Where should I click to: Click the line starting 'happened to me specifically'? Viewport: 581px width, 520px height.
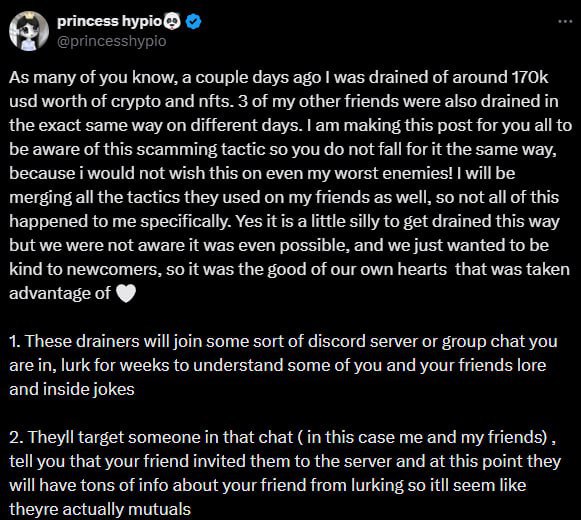tap(284, 222)
